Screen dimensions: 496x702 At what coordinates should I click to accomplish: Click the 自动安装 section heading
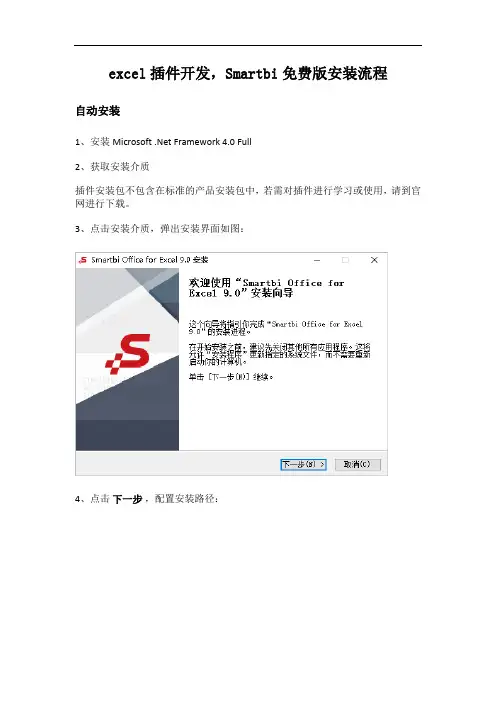click(x=98, y=111)
